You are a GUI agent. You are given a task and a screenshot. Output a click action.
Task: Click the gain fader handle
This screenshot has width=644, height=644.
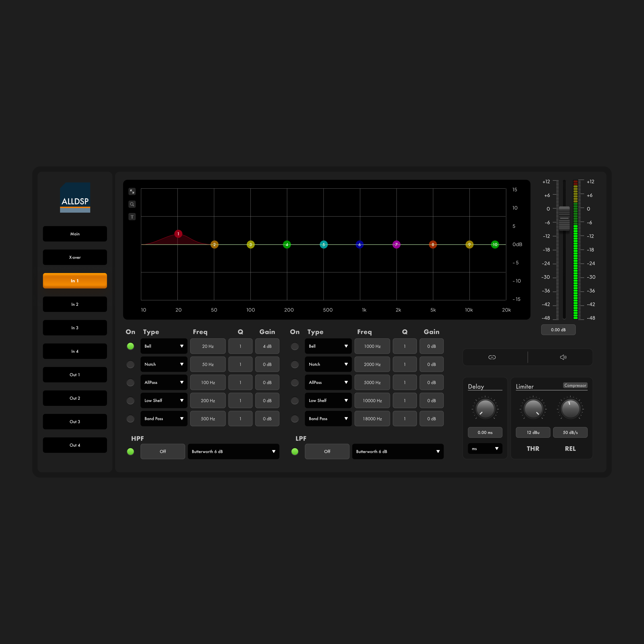pos(564,218)
